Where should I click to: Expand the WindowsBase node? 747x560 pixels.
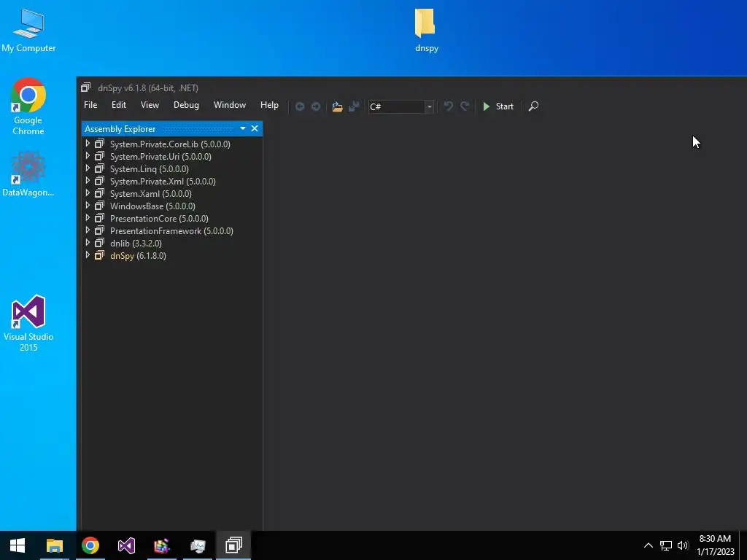tap(88, 205)
